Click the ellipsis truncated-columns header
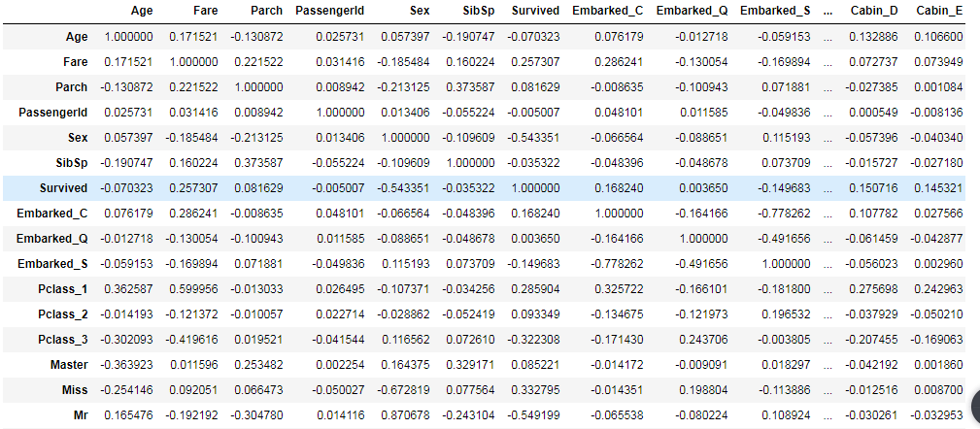Screen dimensions: 980x429 click(827, 12)
